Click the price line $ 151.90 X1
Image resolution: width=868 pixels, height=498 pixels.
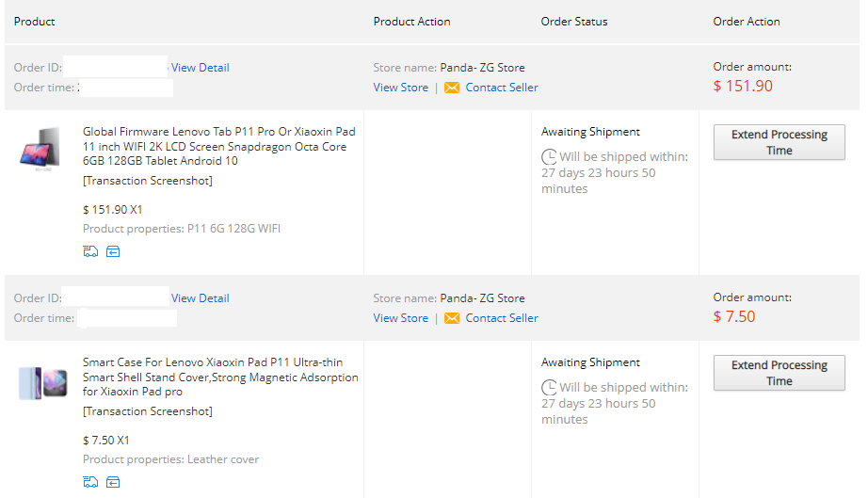[112, 210]
